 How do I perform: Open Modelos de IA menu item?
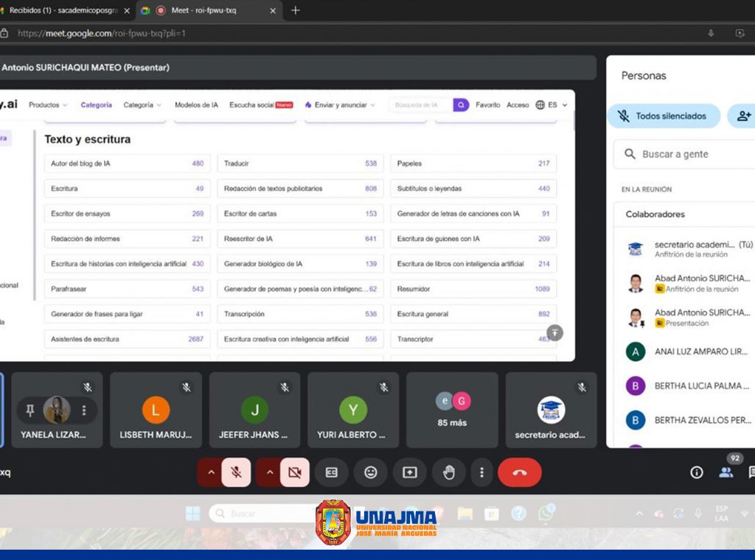196,105
